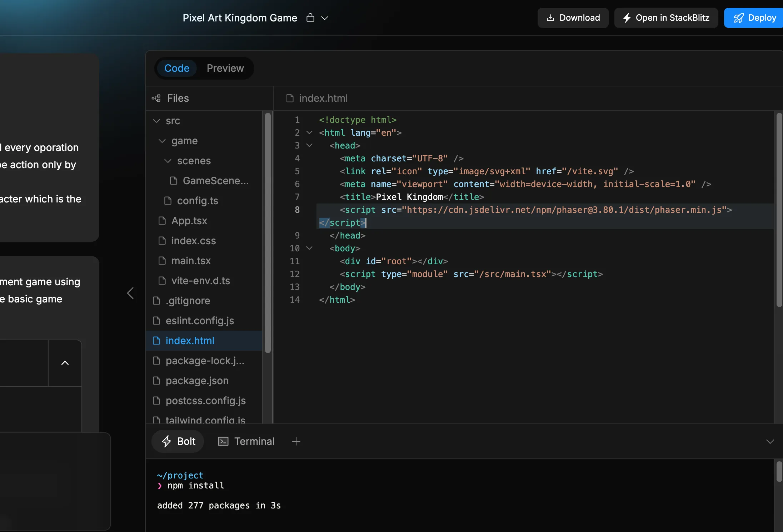
Task: Open the project title dropdown chevron
Action: (325, 18)
